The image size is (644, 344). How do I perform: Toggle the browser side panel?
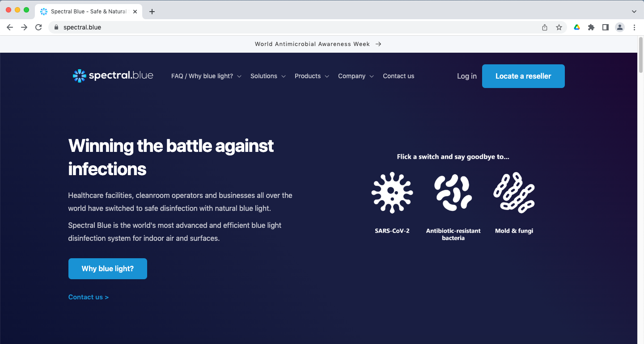(x=606, y=27)
